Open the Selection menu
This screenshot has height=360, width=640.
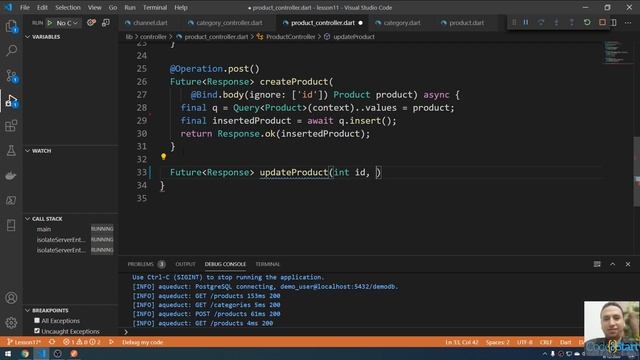68,7
